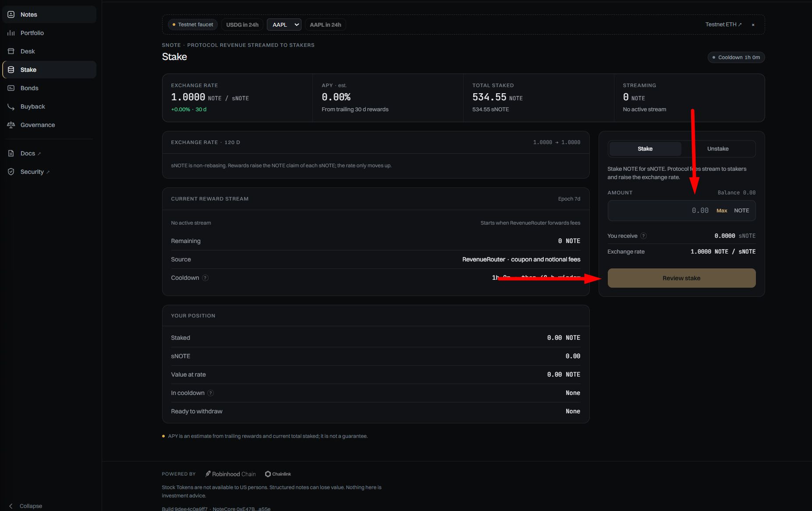Go to Governance in the sidebar menu

pos(49,125)
